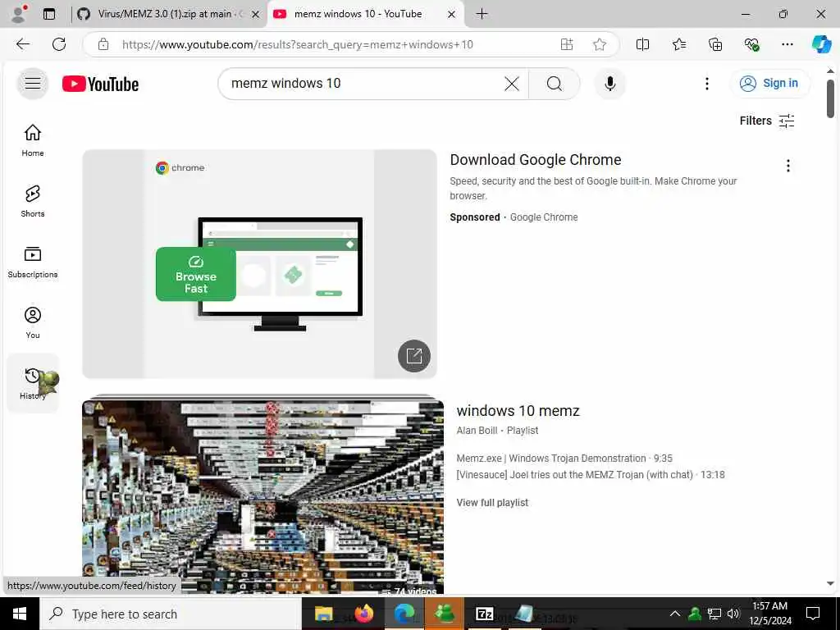Open Collections icon in Edge toolbar
The width and height of the screenshot is (840, 630).
click(x=715, y=44)
